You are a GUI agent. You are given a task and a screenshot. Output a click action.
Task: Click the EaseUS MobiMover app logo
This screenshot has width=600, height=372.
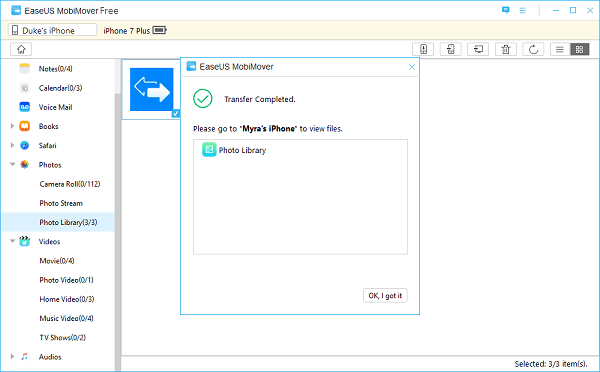click(16, 10)
